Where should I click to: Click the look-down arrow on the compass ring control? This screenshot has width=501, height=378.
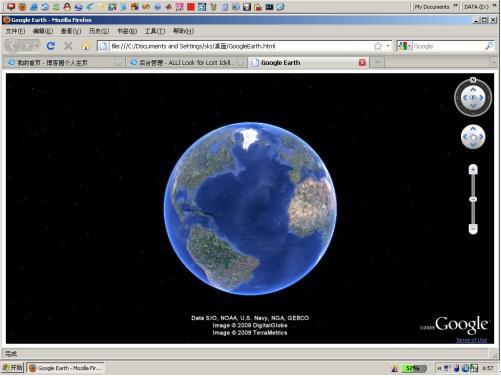coord(473,106)
